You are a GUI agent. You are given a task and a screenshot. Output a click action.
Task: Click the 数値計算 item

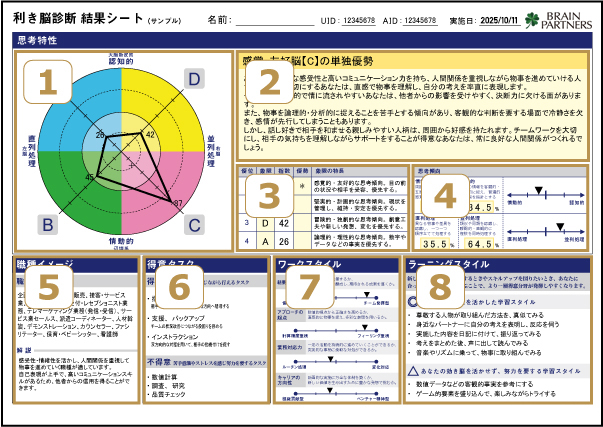point(164,377)
